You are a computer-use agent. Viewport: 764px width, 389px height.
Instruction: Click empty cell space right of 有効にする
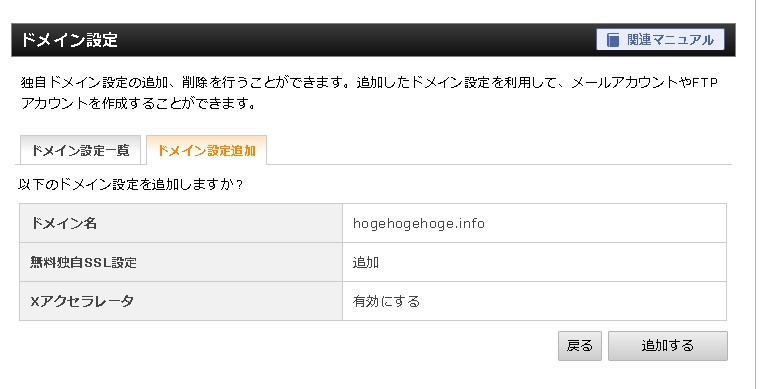click(573, 301)
